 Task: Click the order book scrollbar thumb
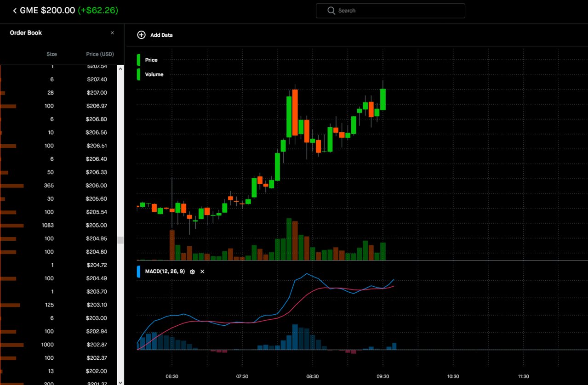tap(120, 240)
